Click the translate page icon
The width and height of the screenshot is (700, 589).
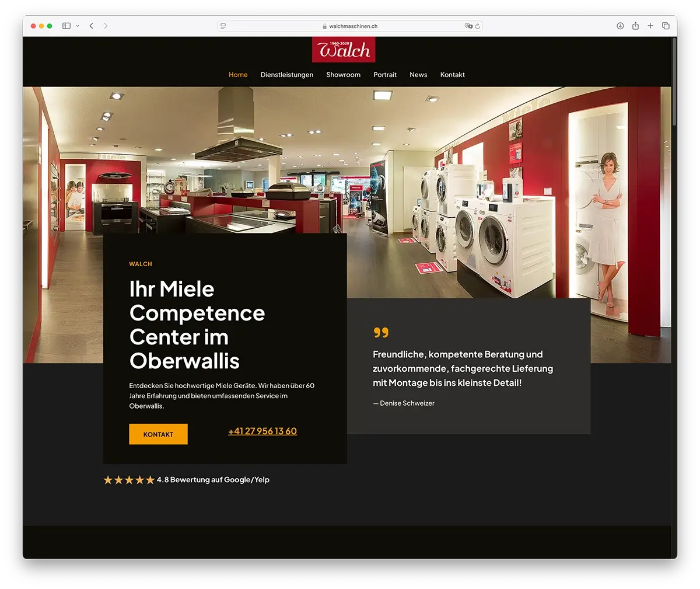(x=468, y=26)
